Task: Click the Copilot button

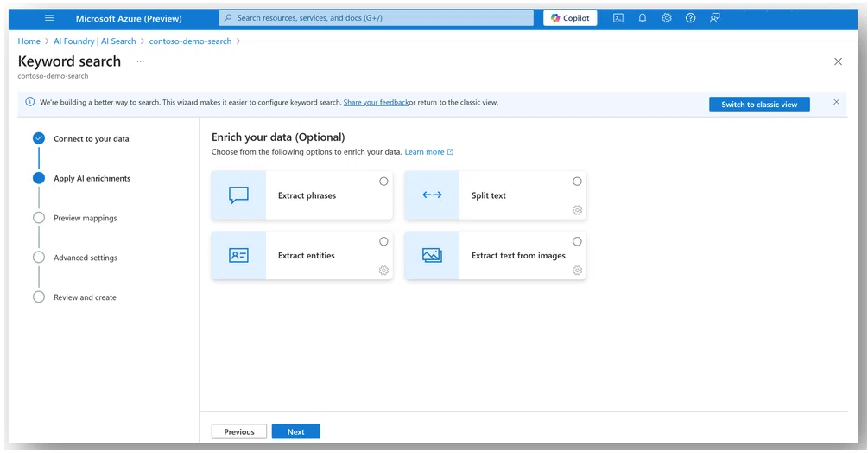Action: [570, 17]
